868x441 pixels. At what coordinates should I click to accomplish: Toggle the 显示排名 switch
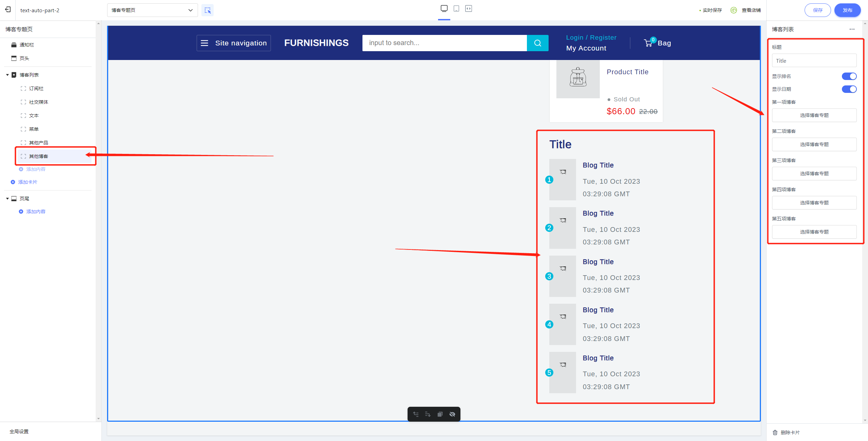849,76
